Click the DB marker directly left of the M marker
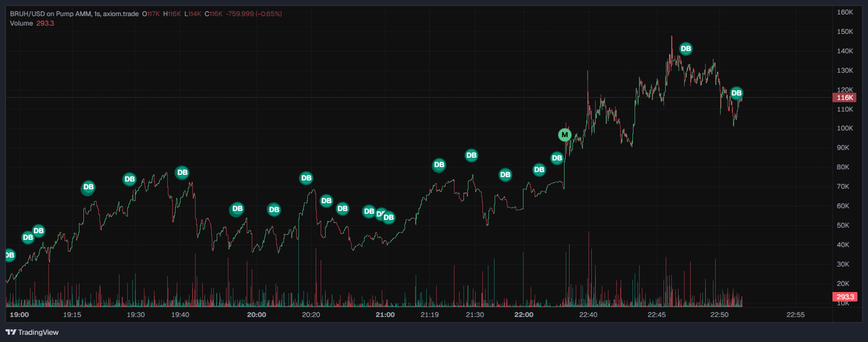 point(557,158)
